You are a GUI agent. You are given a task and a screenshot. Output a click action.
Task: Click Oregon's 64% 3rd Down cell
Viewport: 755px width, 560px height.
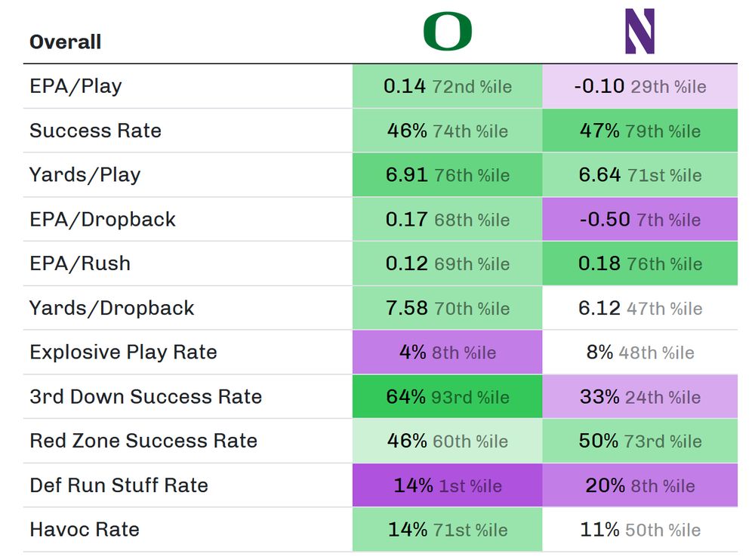coord(447,397)
